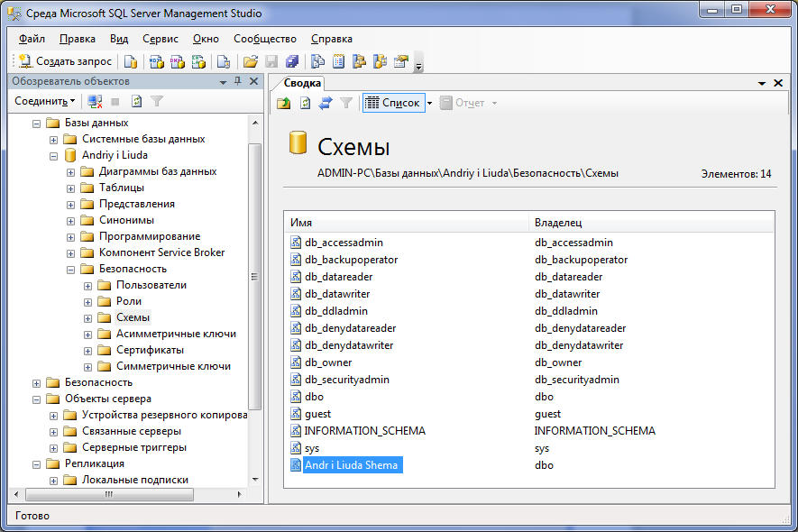Click the Object Explorer vertical scrollbar thumb
The height and width of the screenshot is (532, 798).
255,277
